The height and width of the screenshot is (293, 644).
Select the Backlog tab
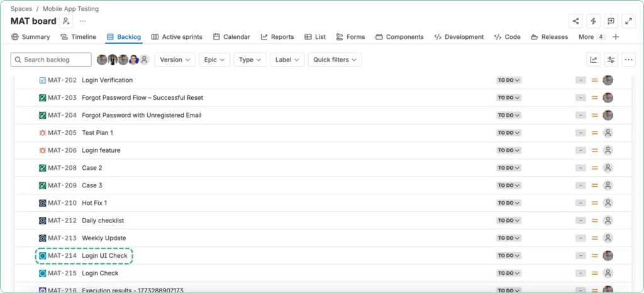coord(124,37)
